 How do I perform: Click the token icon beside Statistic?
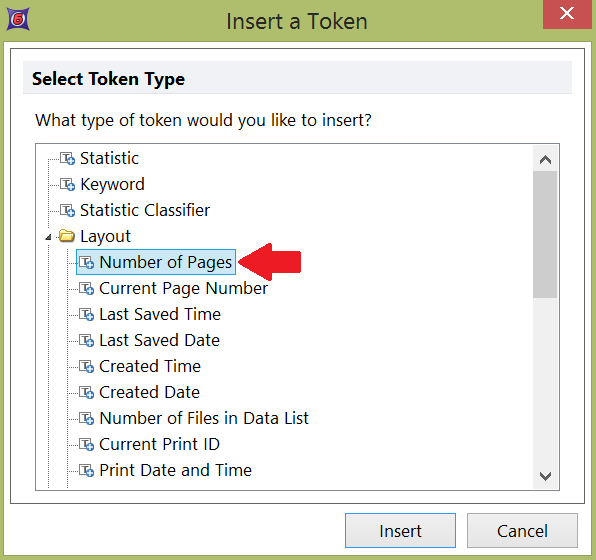[x=67, y=158]
